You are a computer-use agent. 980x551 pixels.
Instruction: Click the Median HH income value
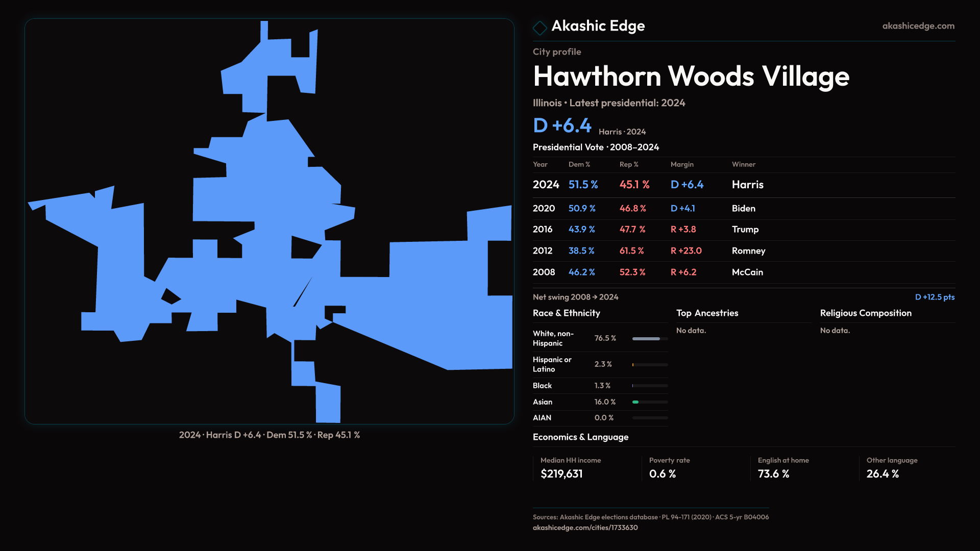click(561, 474)
